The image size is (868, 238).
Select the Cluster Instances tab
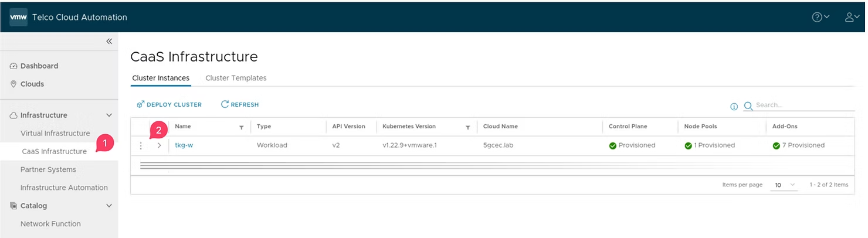(161, 78)
